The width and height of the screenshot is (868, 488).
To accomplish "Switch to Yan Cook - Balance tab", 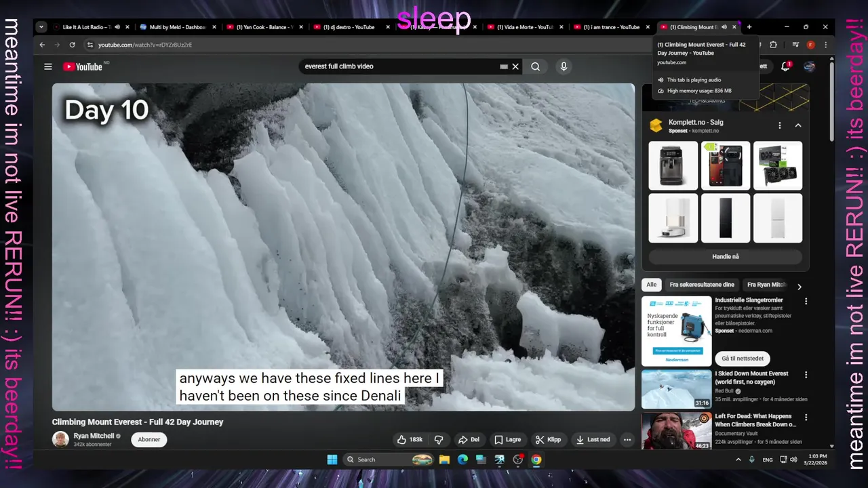I will [264, 27].
